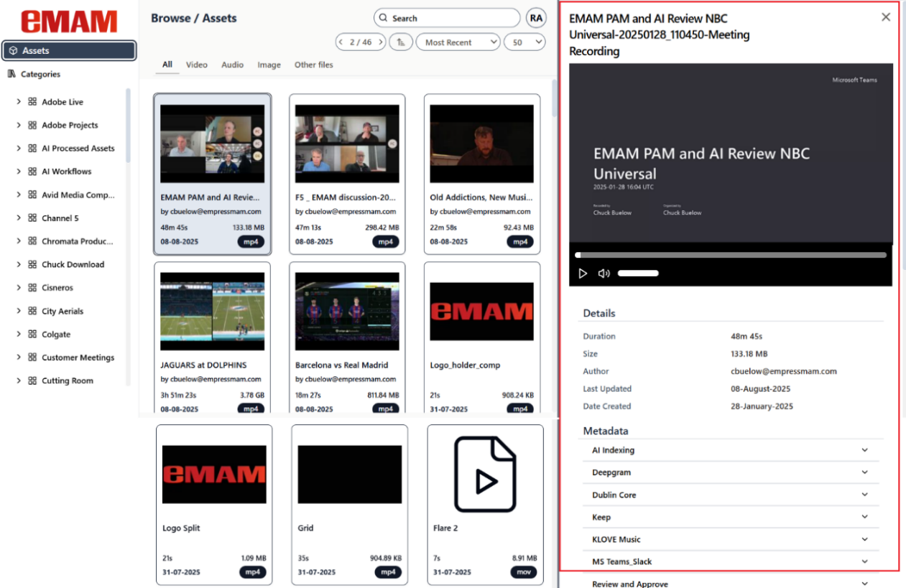Viewport: 906px width, 588px height.
Task: Click the "28-January-2025" Date Created value
Action: pyautogui.click(x=760, y=406)
